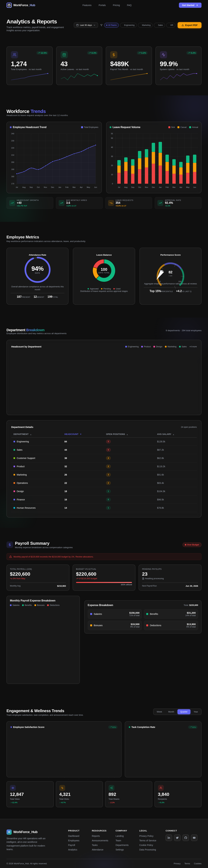208x868 pixels.
Task: Click the System Uptime activity icon
Action: 163,55
